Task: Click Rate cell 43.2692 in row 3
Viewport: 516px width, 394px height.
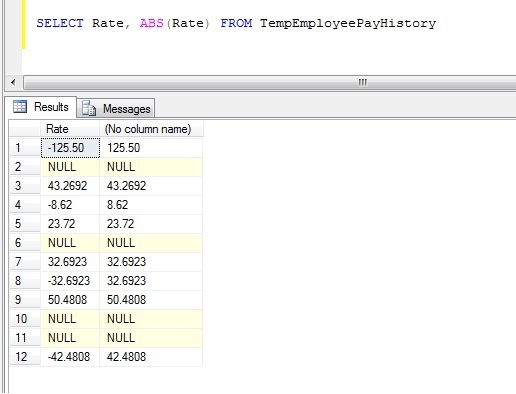Action: (x=70, y=186)
